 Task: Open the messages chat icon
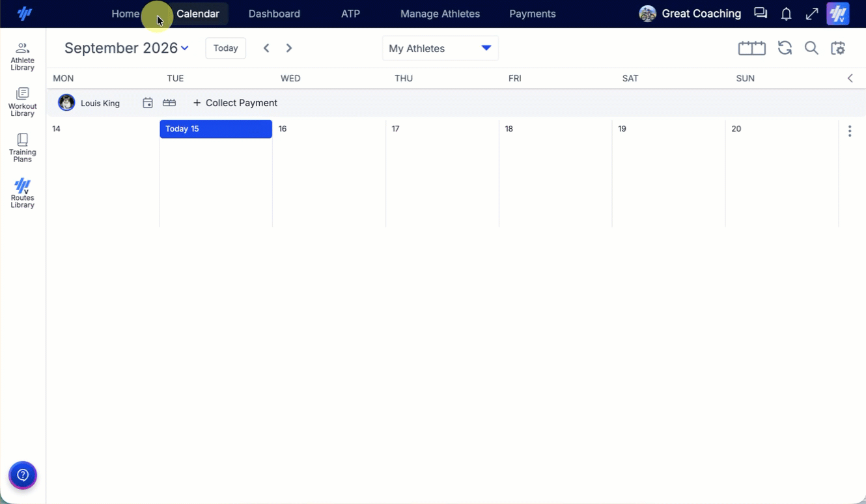[x=761, y=14]
